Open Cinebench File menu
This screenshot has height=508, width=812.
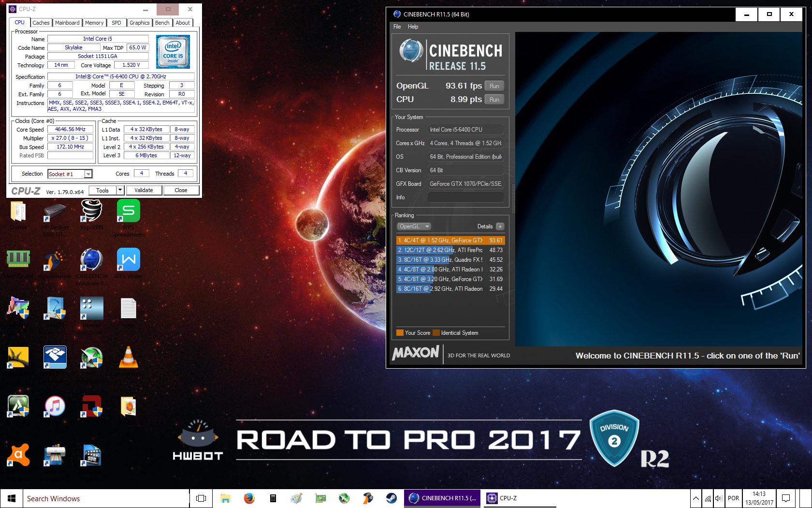[x=397, y=27]
